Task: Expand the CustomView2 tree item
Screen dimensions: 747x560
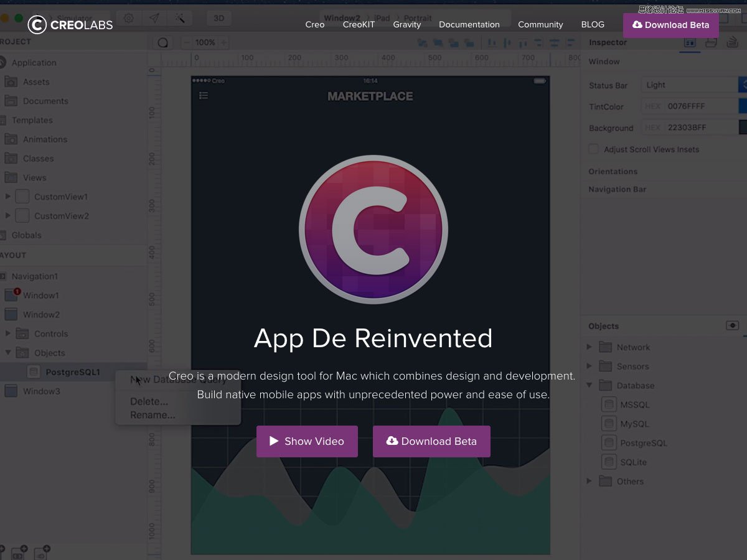Action: (8, 216)
